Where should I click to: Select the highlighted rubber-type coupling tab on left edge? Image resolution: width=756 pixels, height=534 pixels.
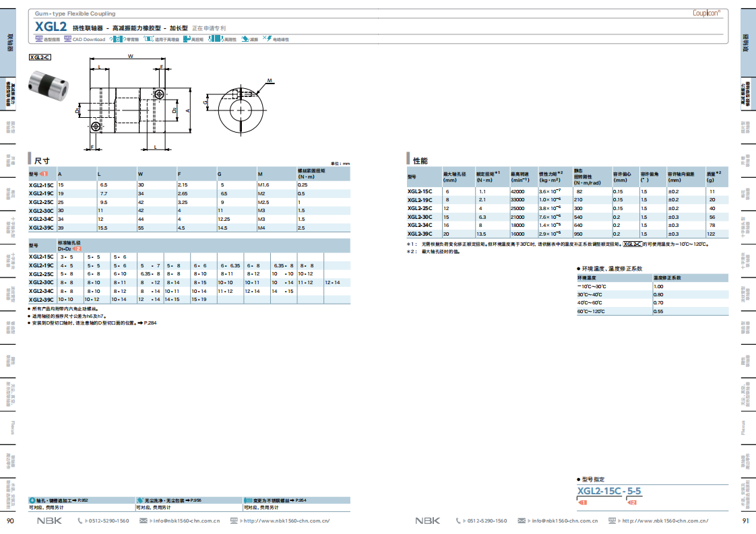click(8, 94)
